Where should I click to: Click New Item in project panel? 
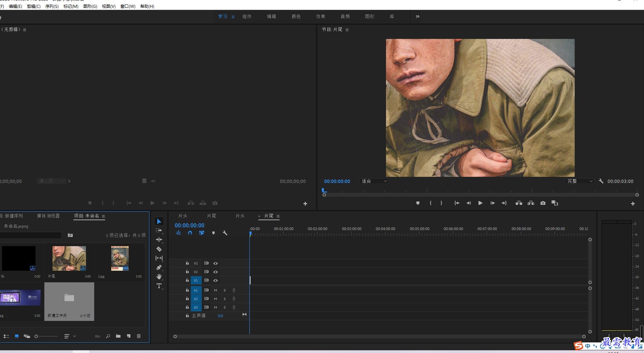point(129,336)
